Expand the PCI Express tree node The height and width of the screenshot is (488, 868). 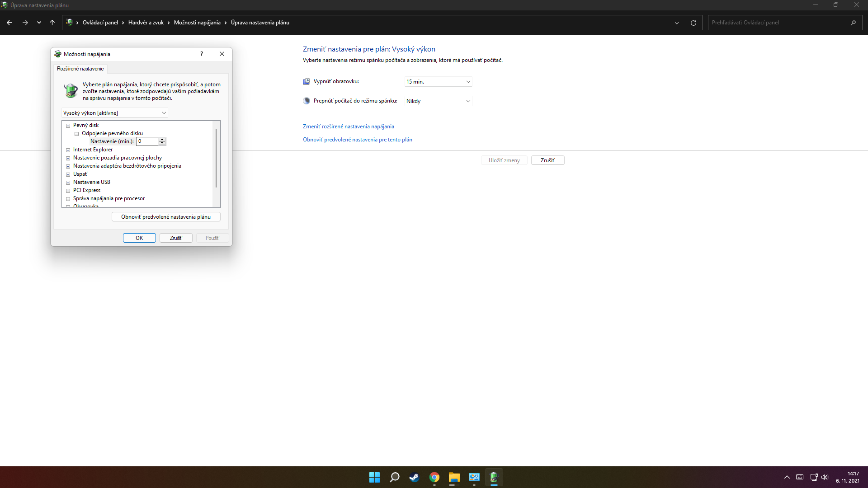coord(68,191)
